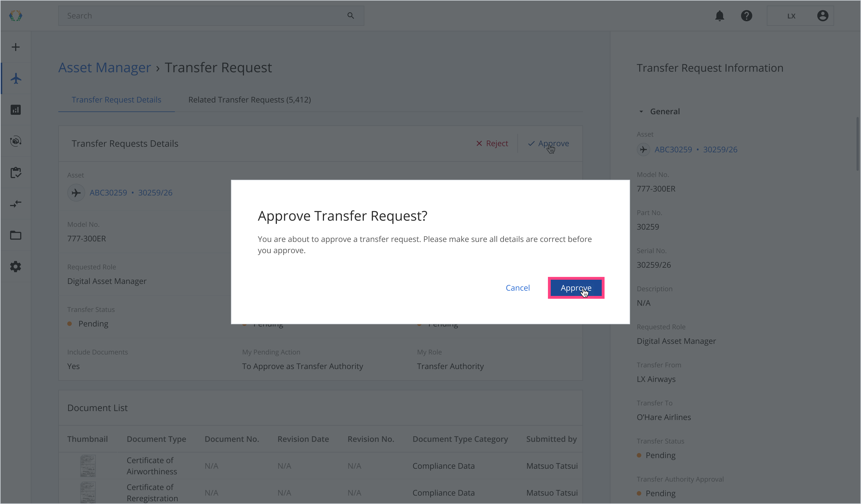
Task: Sort by Document Type column header
Action: 156,439
